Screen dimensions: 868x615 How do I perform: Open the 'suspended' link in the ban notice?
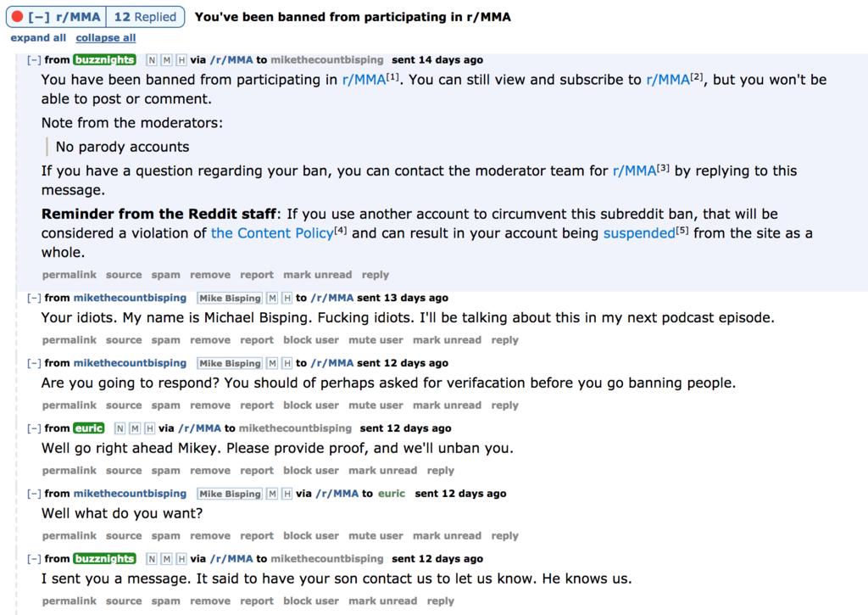[638, 232]
